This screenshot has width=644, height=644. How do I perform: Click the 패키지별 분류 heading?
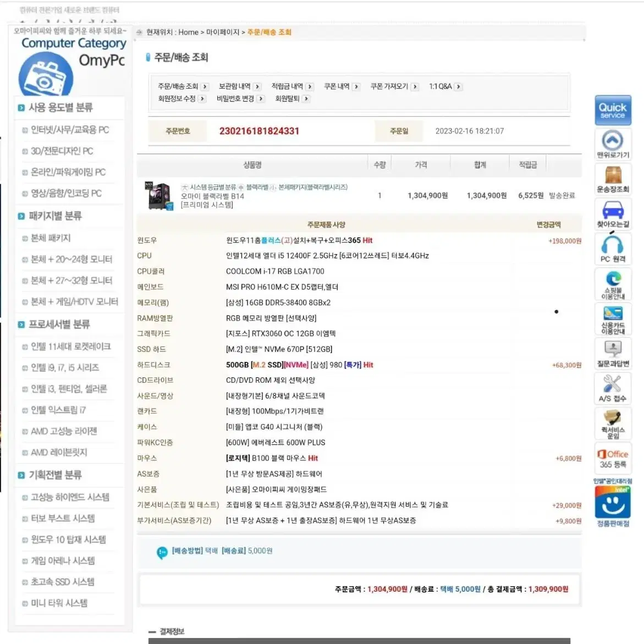(55, 216)
